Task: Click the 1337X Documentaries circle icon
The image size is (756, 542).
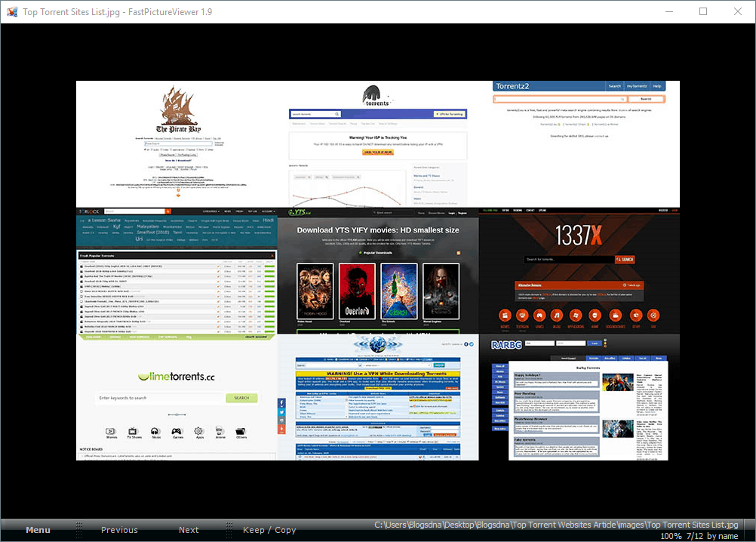Action: click(615, 316)
